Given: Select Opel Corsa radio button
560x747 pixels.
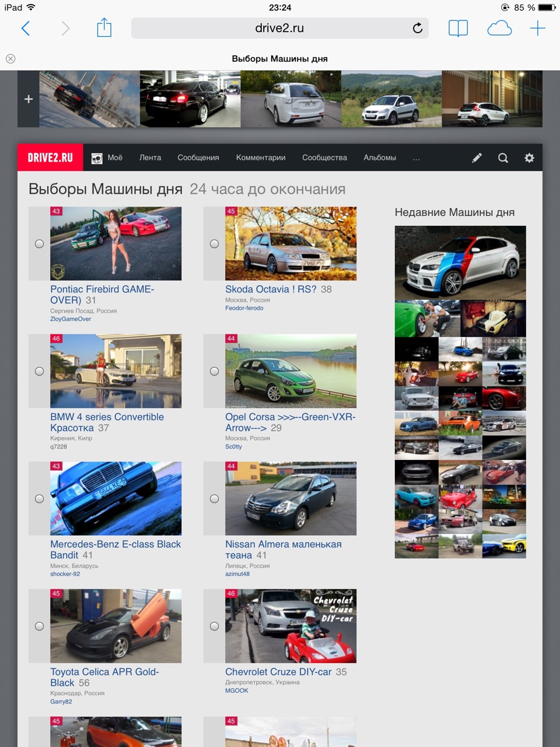Looking at the screenshot, I should 214,371.
